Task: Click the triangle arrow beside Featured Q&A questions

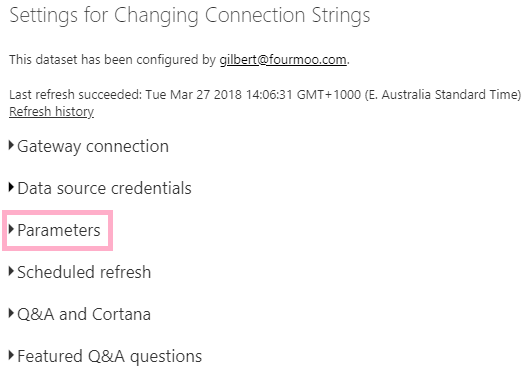Action: pyautogui.click(x=11, y=355)
